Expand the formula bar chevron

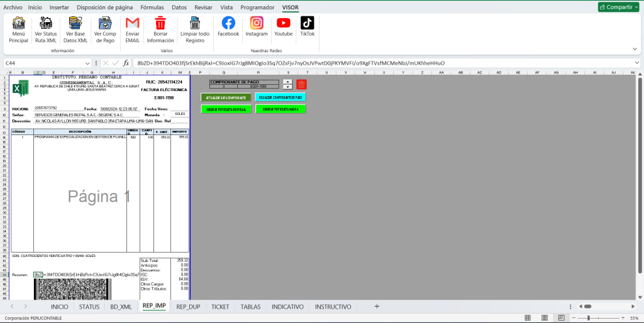click(637, 63)
